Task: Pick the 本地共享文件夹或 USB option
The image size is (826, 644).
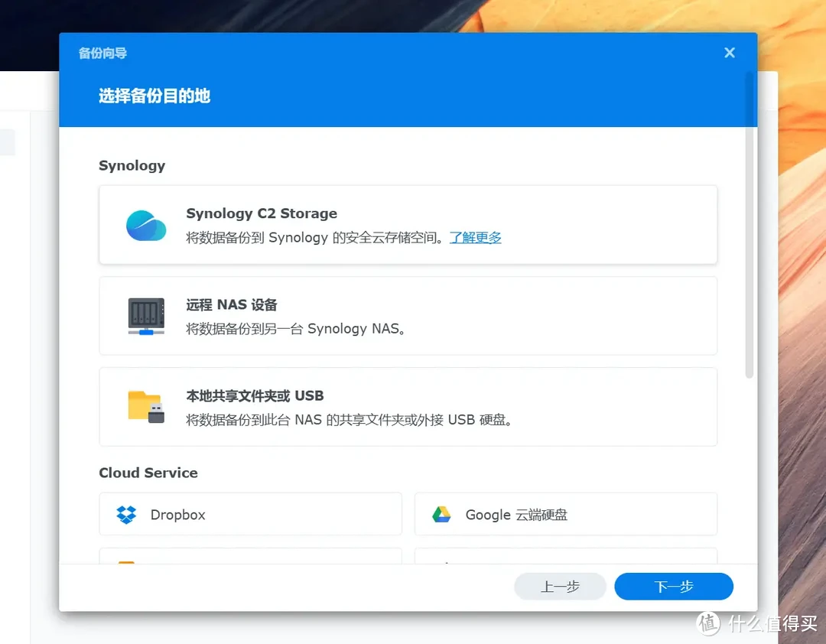Action: pyautogui.click(x=408, y=407)
